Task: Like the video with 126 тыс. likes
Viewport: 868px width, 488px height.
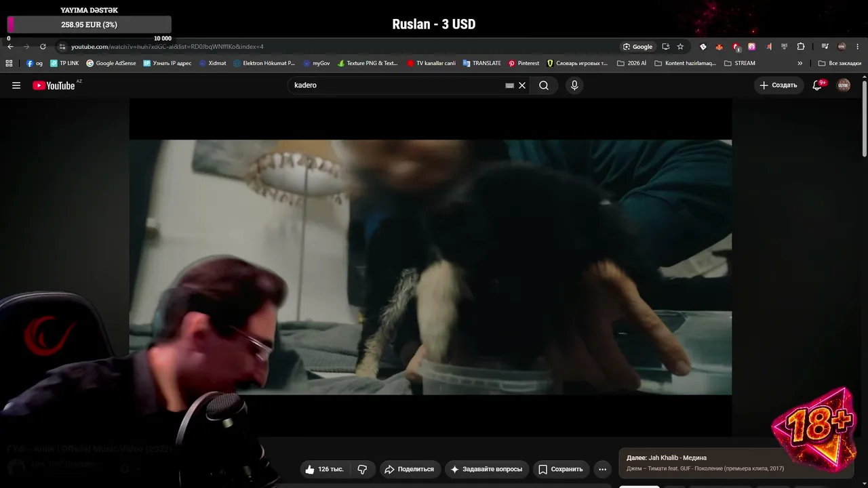Action: tap(324, 469)
